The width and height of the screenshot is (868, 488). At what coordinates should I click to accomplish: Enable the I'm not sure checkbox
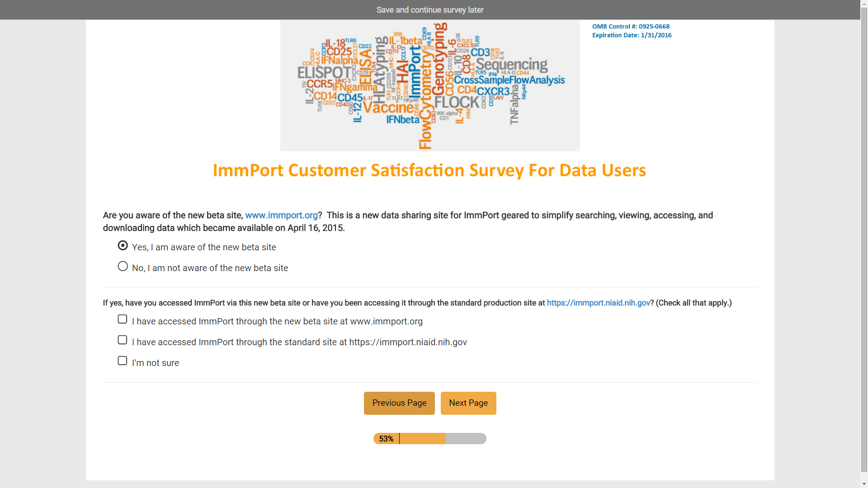(x=122, y=361)
